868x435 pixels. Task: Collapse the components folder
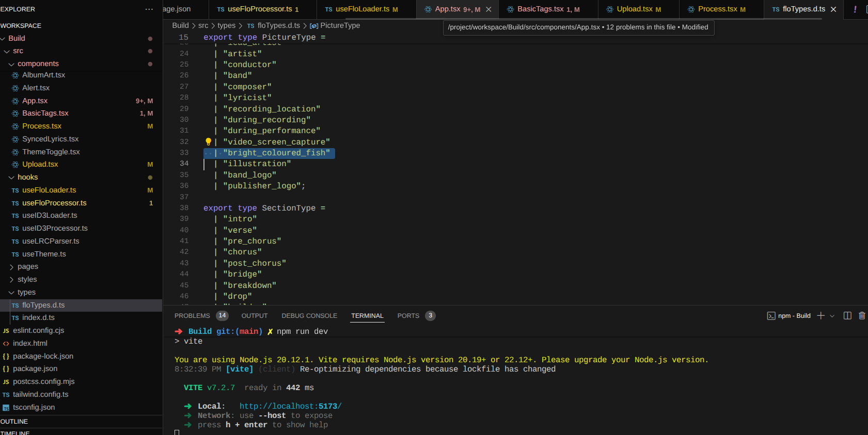point(38,63)
